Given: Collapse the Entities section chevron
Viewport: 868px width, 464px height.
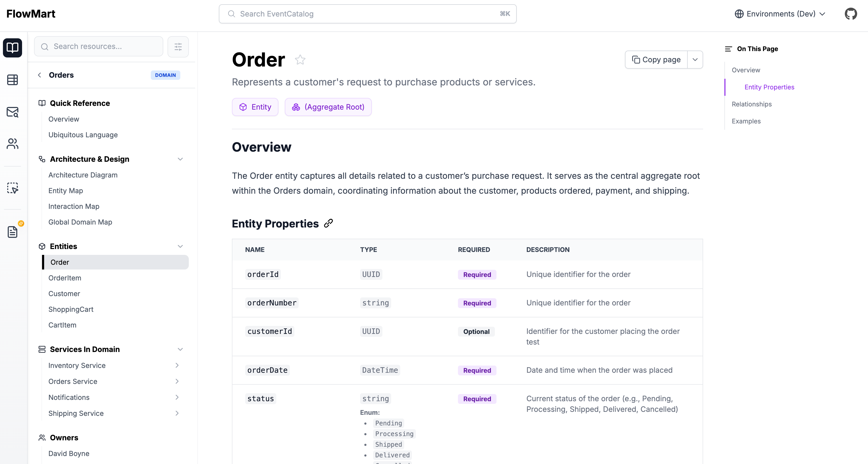Looking at the screenshot, I should coord(180,246).
